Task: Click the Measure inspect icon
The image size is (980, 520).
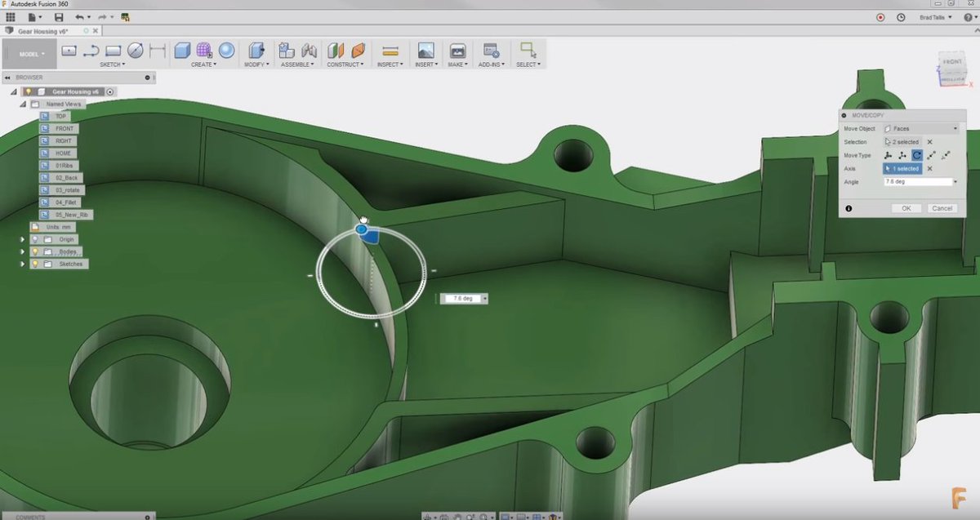Action: (390, 51)
